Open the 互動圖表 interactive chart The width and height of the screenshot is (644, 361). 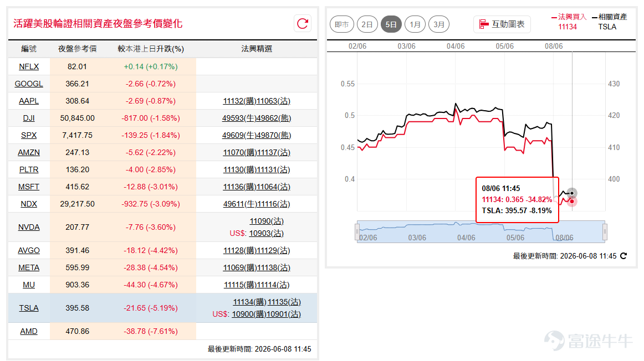(x=502, y=24)
